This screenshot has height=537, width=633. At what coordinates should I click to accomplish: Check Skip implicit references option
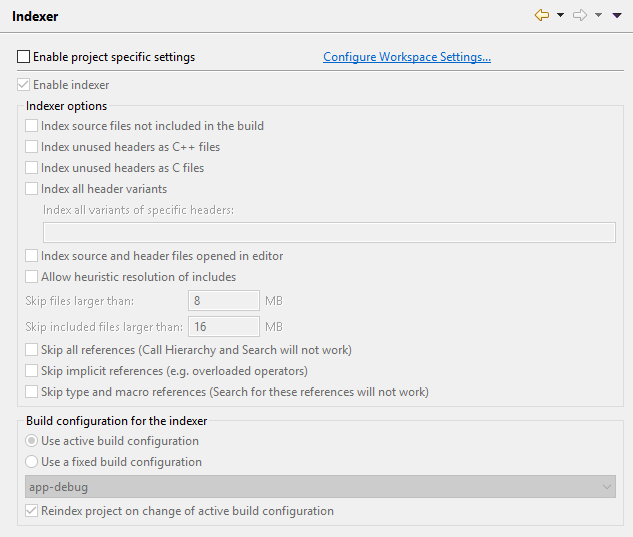pyautogui.click(x=31, y=371)
